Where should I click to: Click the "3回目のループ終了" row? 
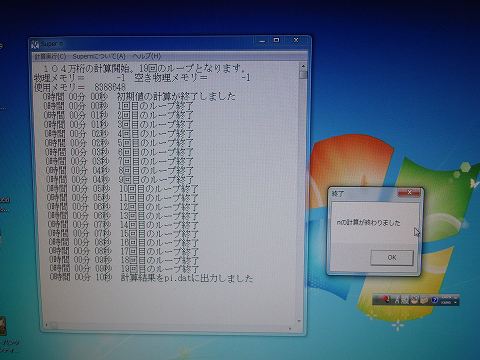pyautogui.click(x=119, y=124)
